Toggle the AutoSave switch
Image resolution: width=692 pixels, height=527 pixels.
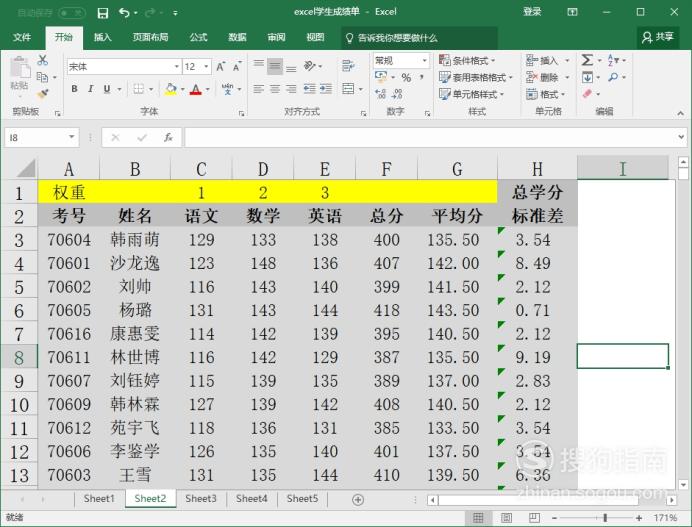[x=71, y=13]
